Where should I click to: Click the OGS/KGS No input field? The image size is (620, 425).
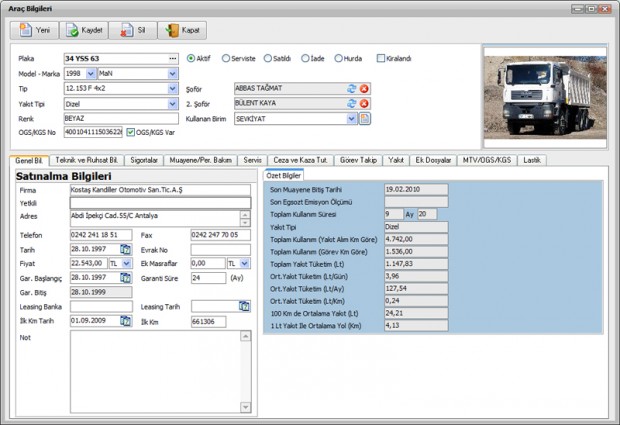[x=93, y=132]
